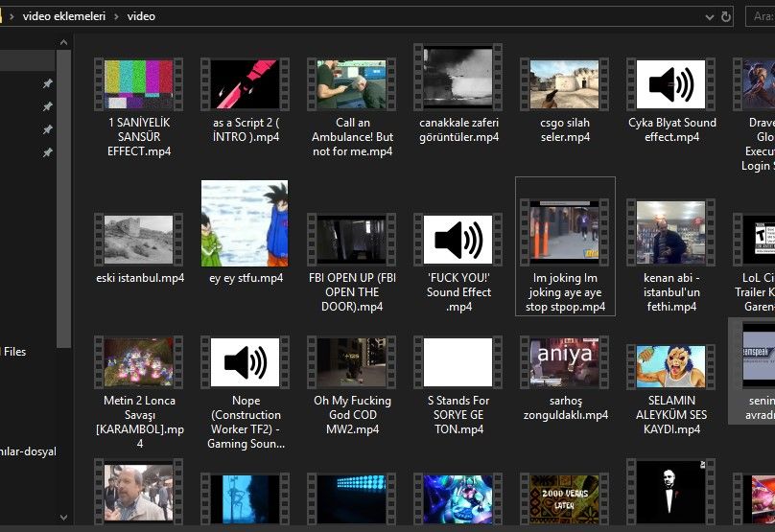This screenshot has width=775, height=532.
Task: Select the csgo silah seler.mp4 thumbnail
Action: [x=564, y=84]
